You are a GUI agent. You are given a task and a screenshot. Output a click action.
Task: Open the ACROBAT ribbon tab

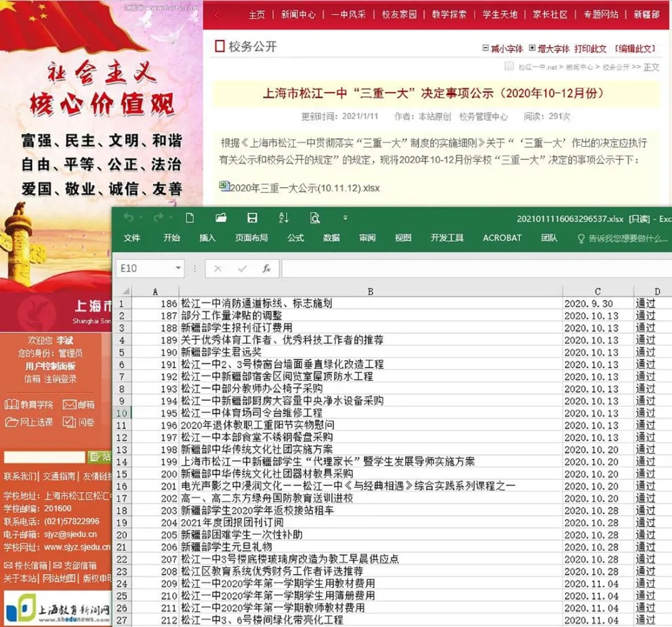pos(502,238)
